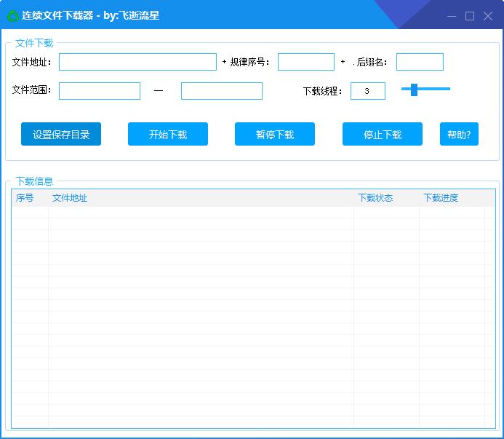Select the 后缀名 input box
The width and height of the screenshot is (504, 439).
[420, 62]
